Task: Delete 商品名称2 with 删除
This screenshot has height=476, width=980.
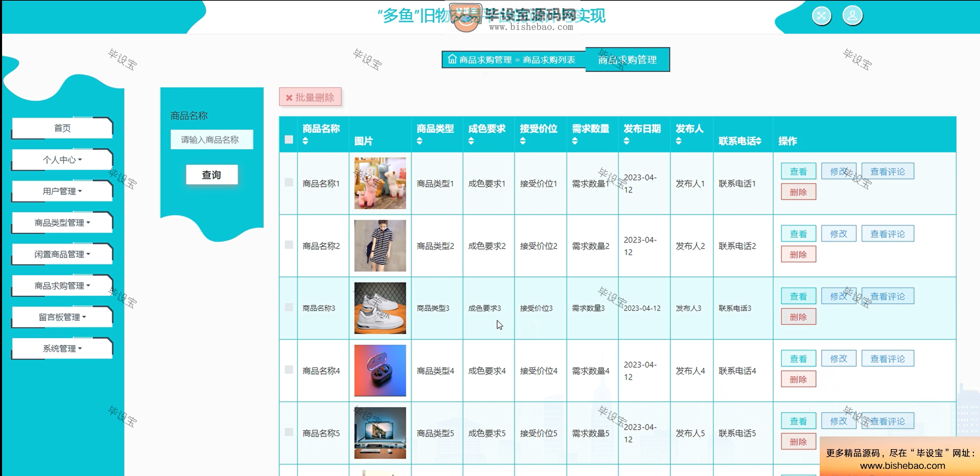Action: click(798, 255)
